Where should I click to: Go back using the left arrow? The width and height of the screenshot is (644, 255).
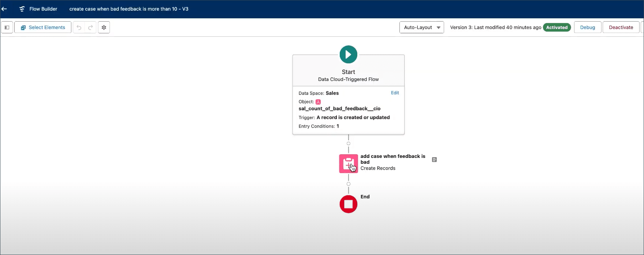coord(4,9)
